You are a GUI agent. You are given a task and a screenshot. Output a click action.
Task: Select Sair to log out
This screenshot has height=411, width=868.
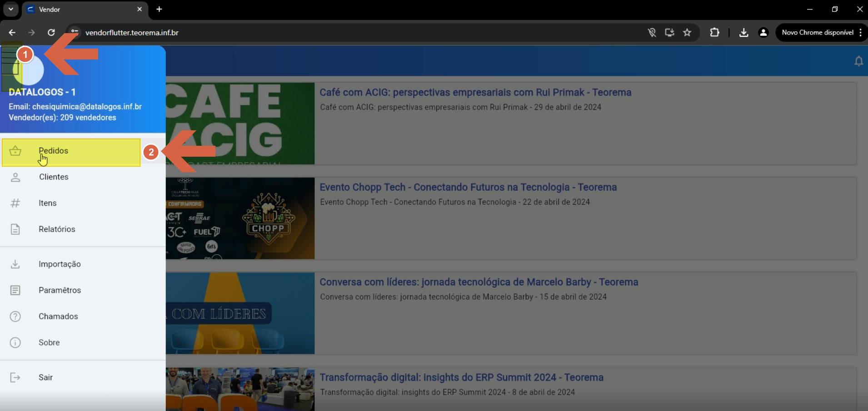coord(83,377)
